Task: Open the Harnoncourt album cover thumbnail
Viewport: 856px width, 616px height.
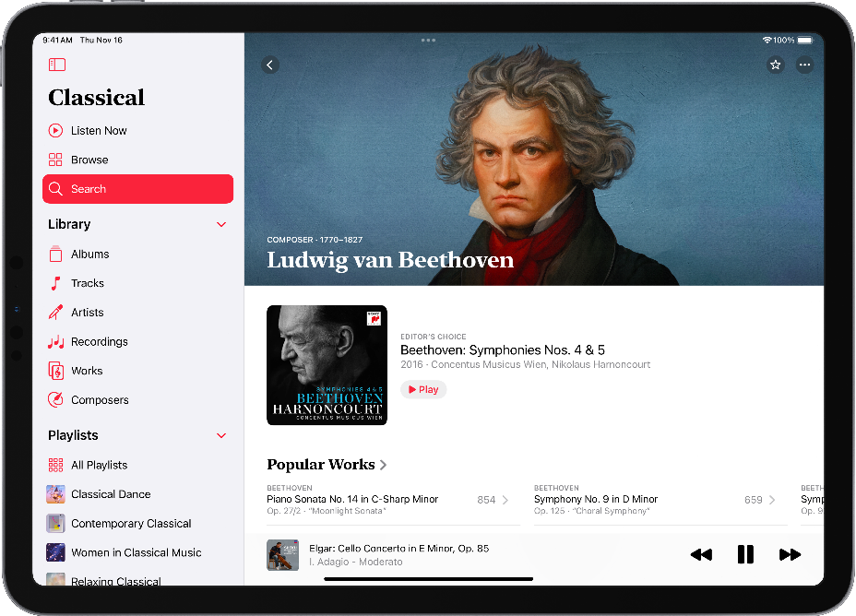Action: coord(327,365)
